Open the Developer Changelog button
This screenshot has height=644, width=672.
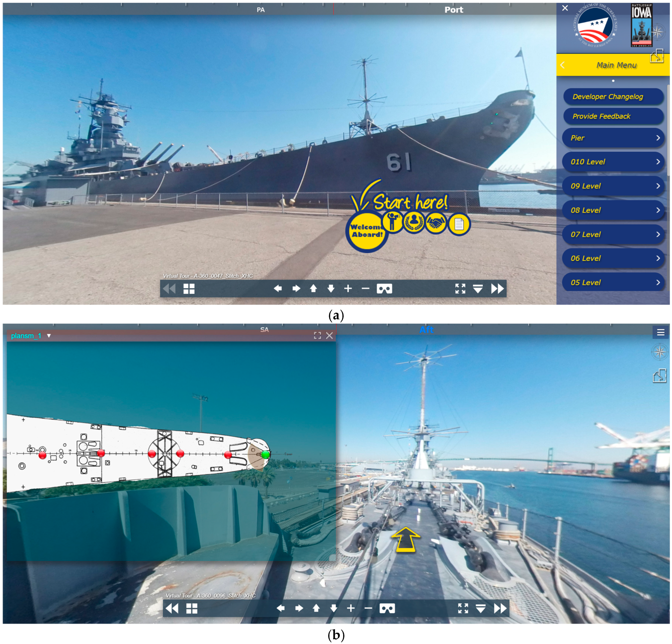[613, 97]
